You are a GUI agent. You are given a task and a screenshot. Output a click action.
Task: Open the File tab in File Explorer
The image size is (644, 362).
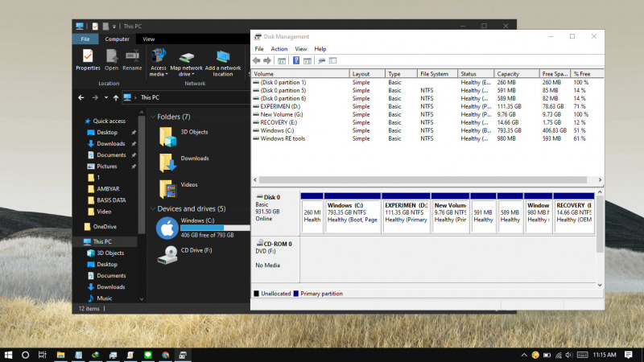click(x=85, y=39)
